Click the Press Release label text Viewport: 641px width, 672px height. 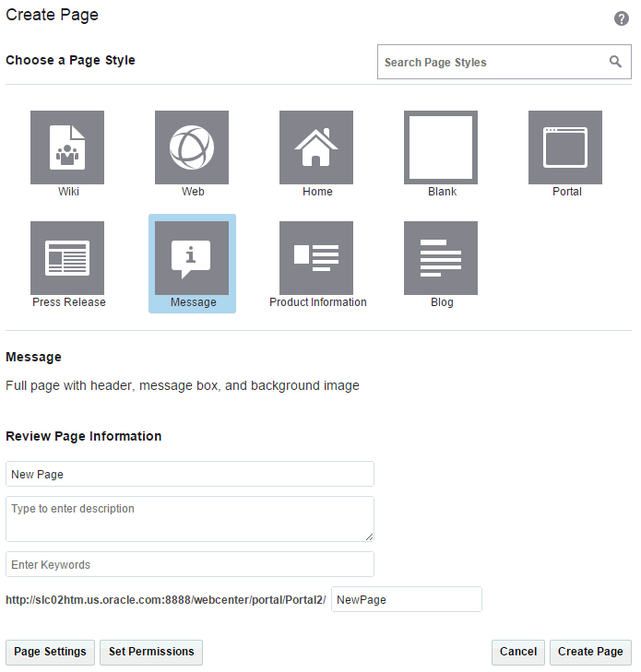coord(68,302)
